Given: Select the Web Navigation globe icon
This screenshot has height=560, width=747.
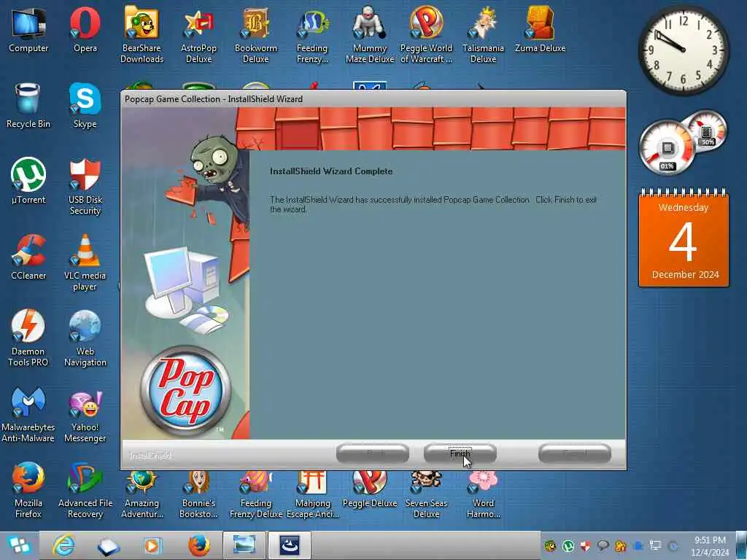Looking at the screenshot, I should (85, 338).
